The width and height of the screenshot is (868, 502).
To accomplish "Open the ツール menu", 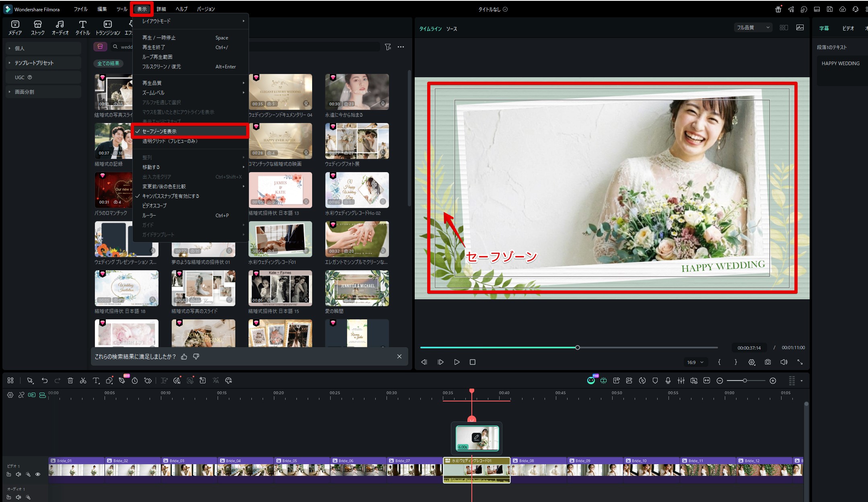I will pos(122,9).
